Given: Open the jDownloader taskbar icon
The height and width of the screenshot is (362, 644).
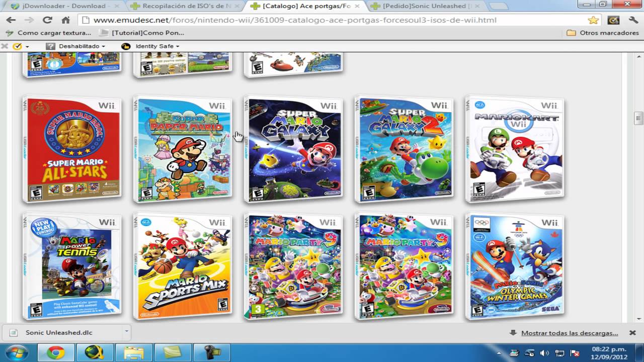Looking at the screenshot, I should (94, 352).
